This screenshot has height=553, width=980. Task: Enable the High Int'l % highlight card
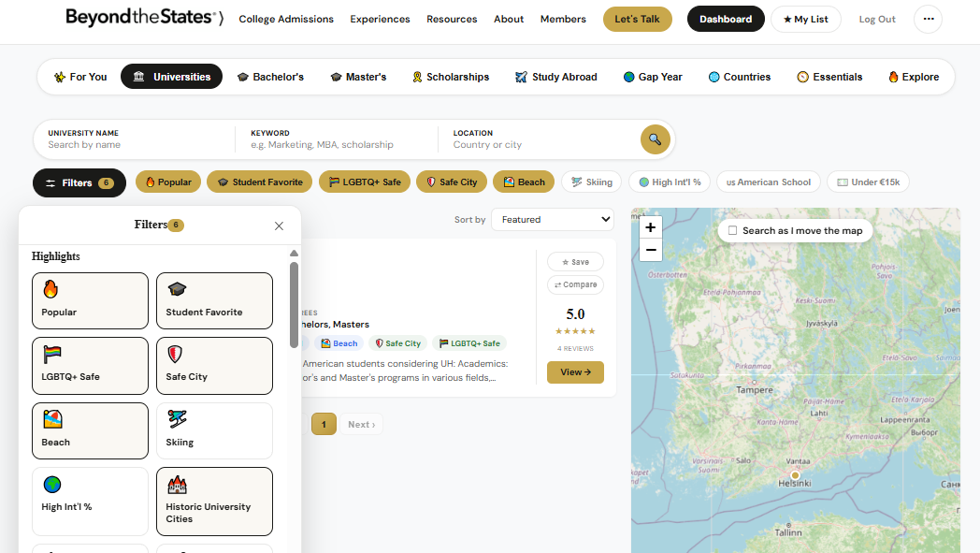tap(90, 502)
